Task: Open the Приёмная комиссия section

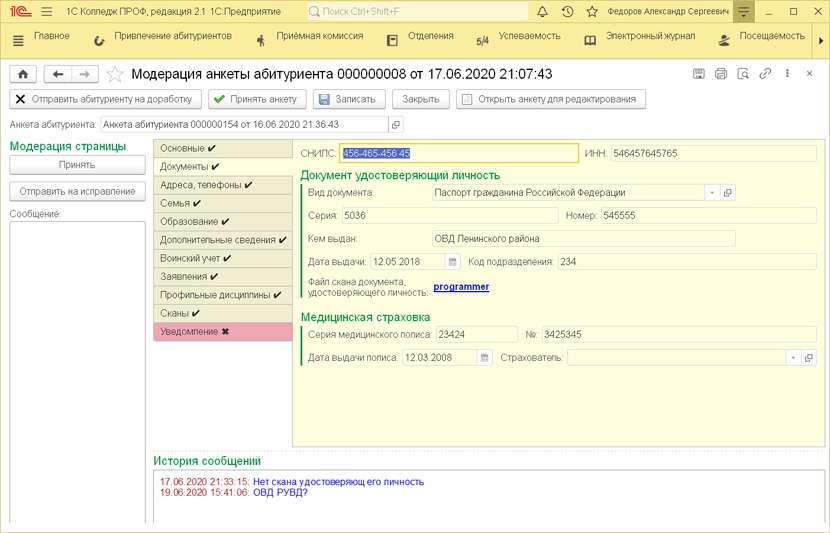Action: [x=316, y=37]
